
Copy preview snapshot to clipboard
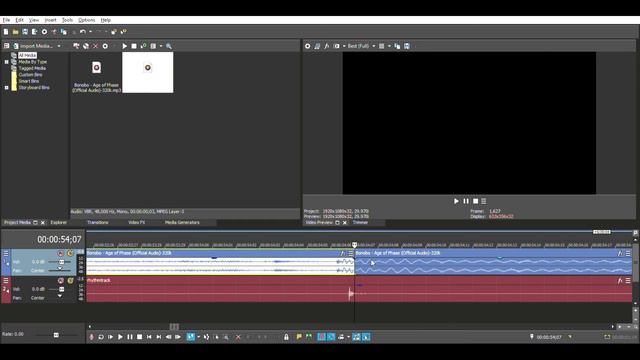(x=397, y=46)
